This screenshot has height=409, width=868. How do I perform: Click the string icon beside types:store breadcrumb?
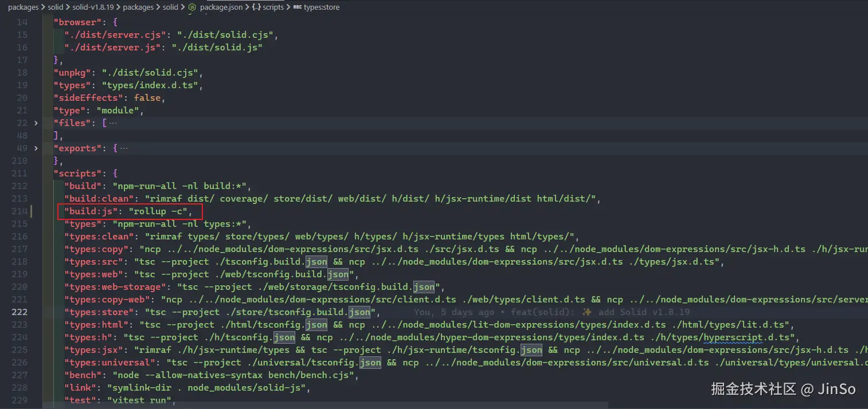pyautogui.click(x=297, y=7)
